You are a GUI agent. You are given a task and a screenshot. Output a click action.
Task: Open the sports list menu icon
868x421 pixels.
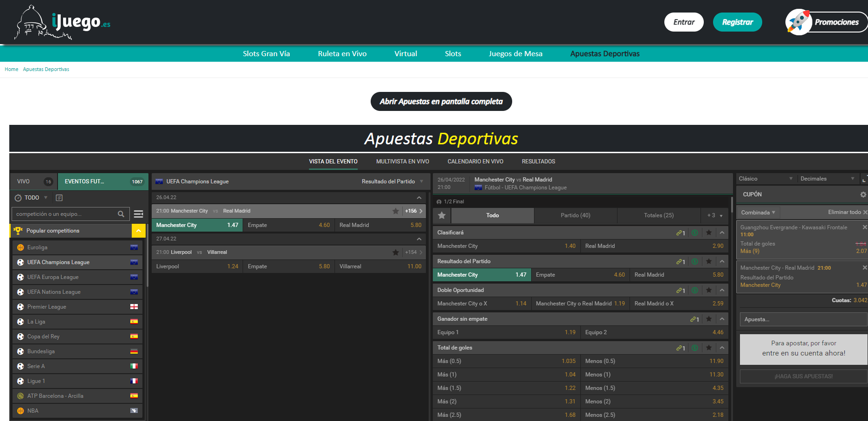[138, 214]
